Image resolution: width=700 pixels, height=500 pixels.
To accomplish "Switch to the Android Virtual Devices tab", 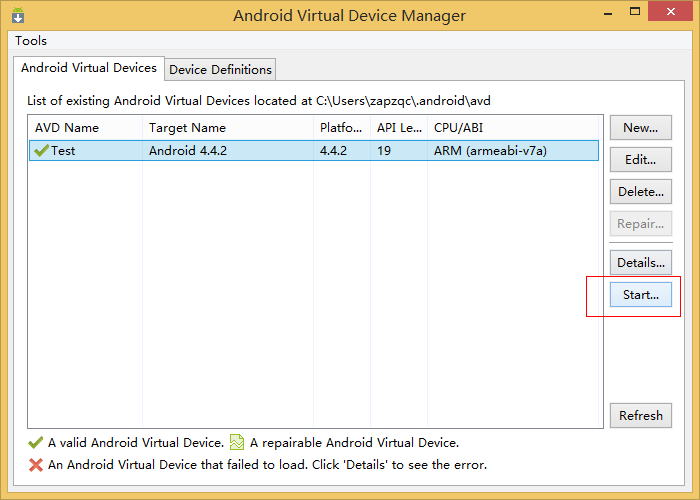I will tap(89, 68).
